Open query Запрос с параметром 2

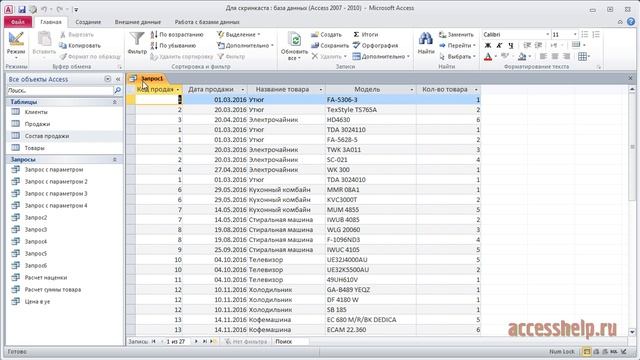[x=56, y=182]
